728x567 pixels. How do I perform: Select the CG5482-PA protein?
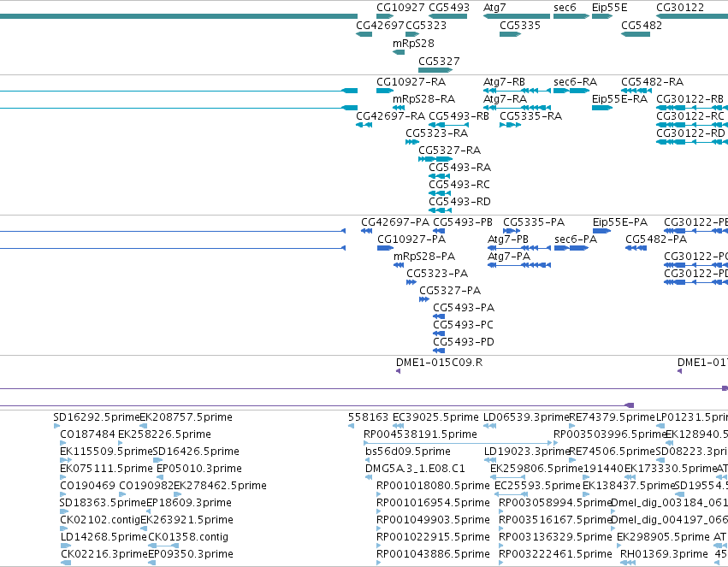tap(656, 239)
